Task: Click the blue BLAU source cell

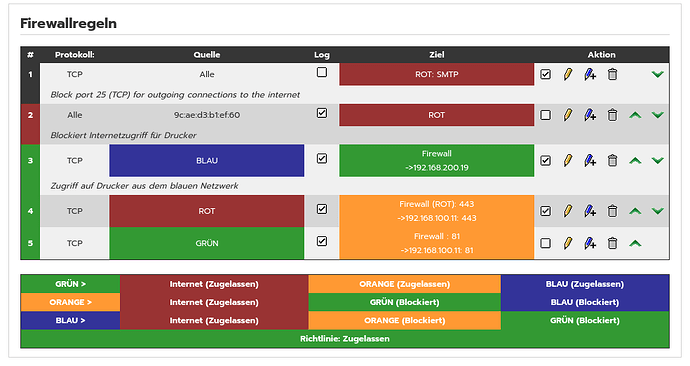Action: point(207,161)
